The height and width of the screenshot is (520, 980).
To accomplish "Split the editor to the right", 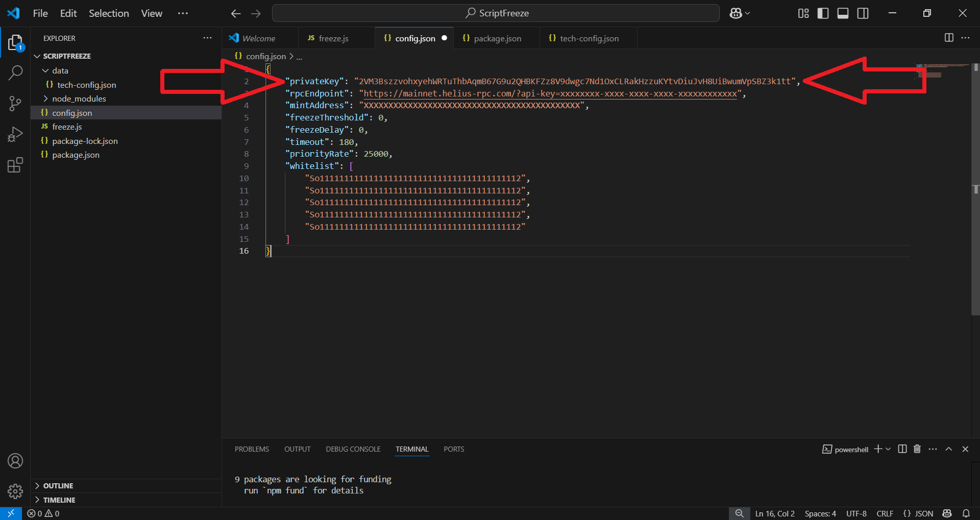I will [x=949, y=38].
